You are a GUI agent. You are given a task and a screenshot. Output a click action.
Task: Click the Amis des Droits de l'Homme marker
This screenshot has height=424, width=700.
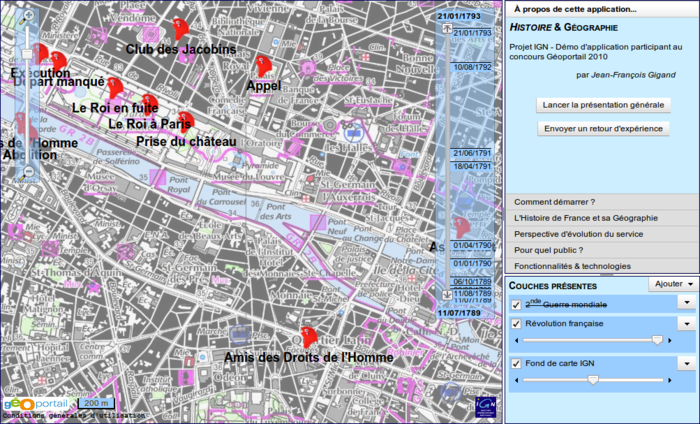[309, 337]
